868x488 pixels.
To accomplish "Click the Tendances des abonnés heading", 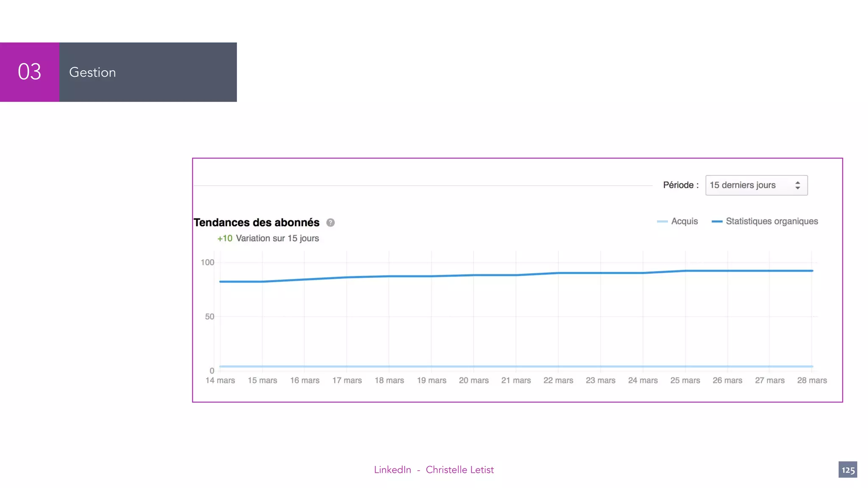I will tap(256, 222).
